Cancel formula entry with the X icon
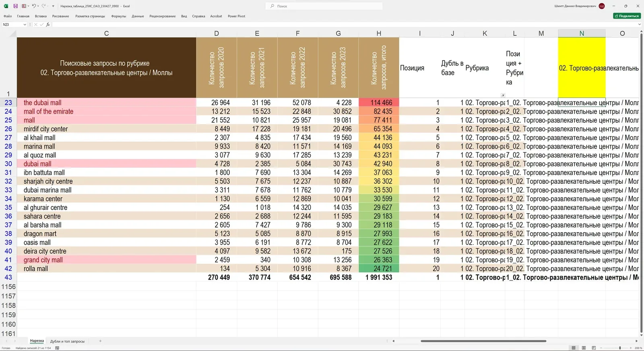Image resolution: width=644 pixels, height=351 pixels. click(35, 25)
